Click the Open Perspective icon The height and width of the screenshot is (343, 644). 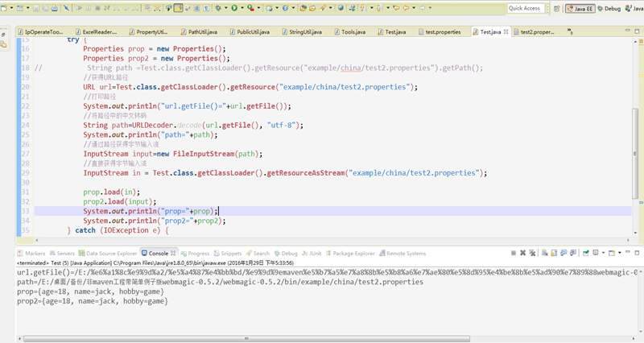coord(556,8)
